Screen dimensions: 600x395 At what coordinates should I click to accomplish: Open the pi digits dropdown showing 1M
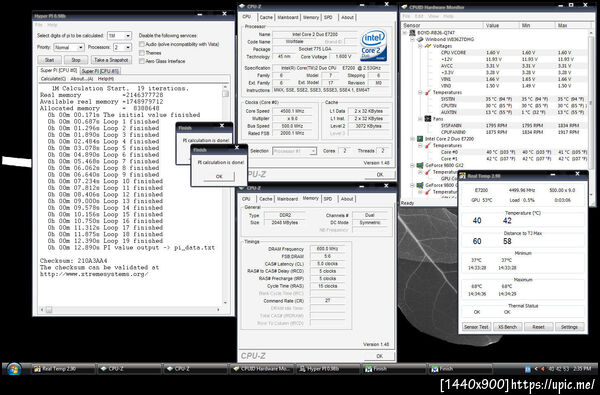[x=128, y=36]
